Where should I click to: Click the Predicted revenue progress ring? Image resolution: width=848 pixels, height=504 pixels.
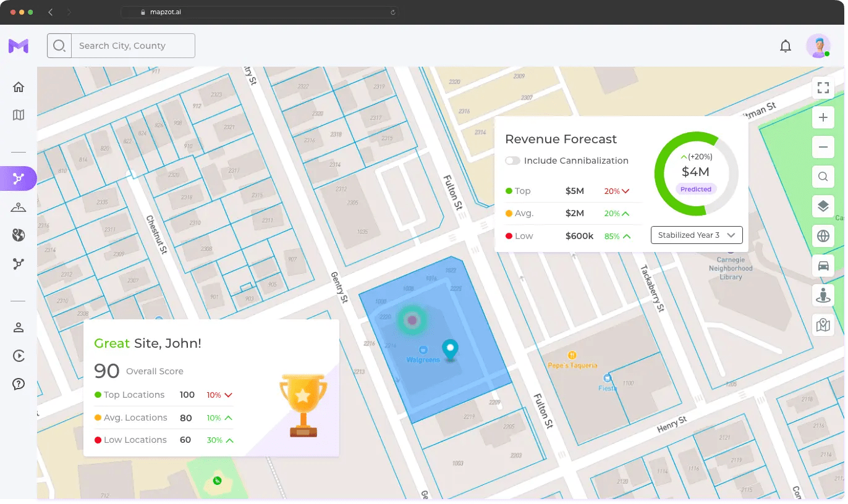pyautogui.click(x=696, y=172)
